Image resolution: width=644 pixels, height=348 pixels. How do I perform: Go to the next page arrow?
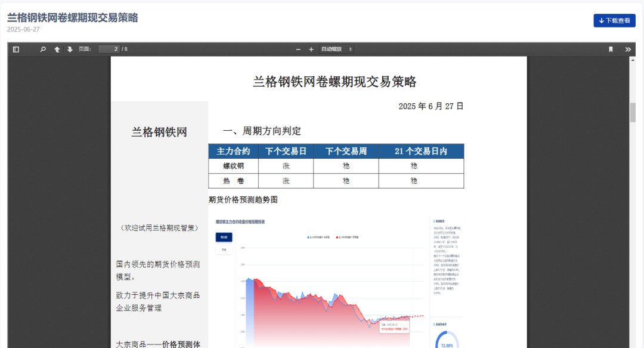point(70,50)
